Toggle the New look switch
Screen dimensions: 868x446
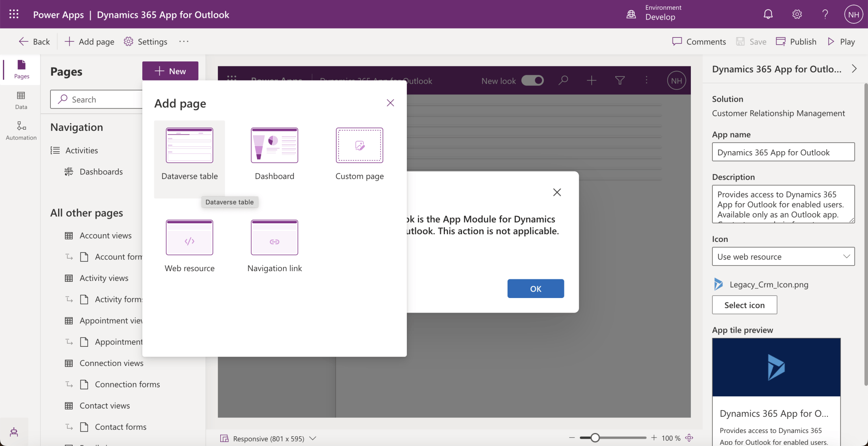(x=532, y=80)
